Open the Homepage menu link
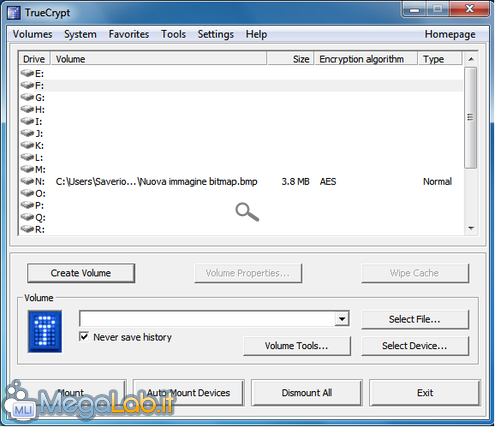Image resolution: width=495 pixels, height=427 pixels. coord(450,34)
